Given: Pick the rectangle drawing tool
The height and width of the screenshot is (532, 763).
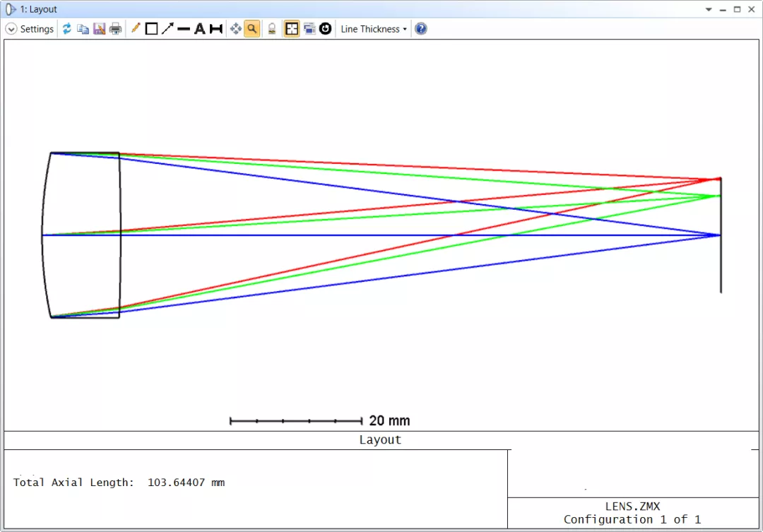Looking at the screenshot, I should [x=151, y=29].
